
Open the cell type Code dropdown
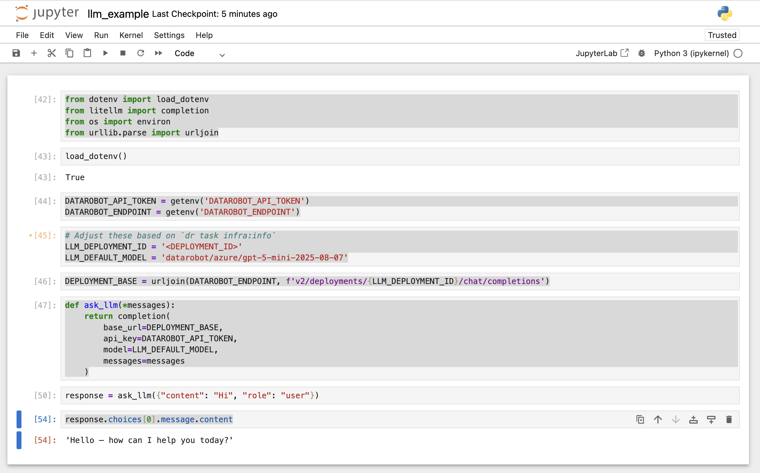pyautogui.click(x=200, y=54)
